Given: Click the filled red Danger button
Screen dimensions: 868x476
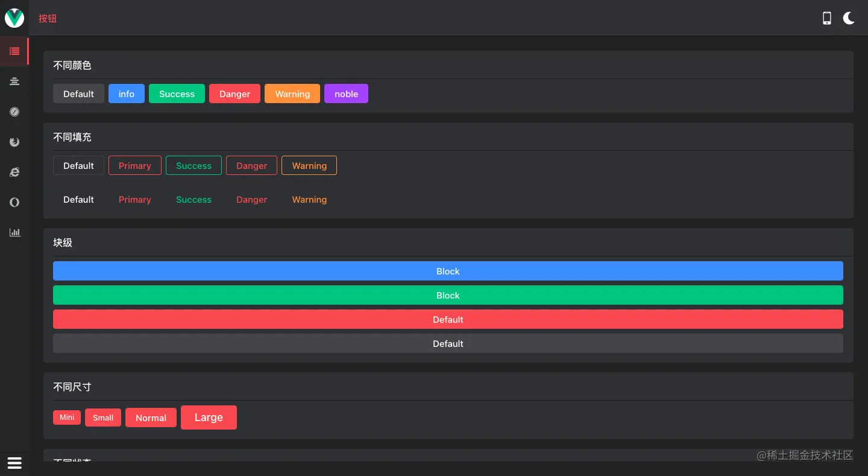Looking at the screenshot, I should (234, 94).
